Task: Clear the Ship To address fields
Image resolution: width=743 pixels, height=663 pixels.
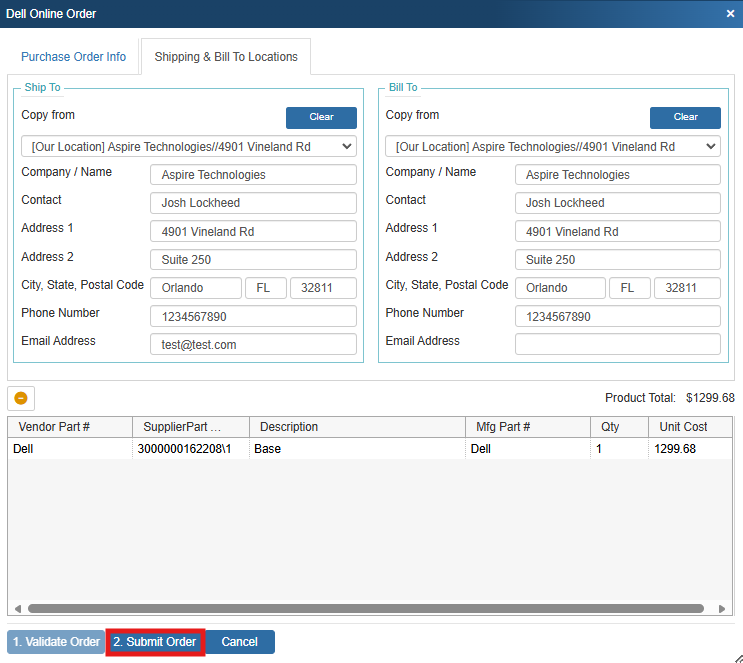Action: (321, 117)
